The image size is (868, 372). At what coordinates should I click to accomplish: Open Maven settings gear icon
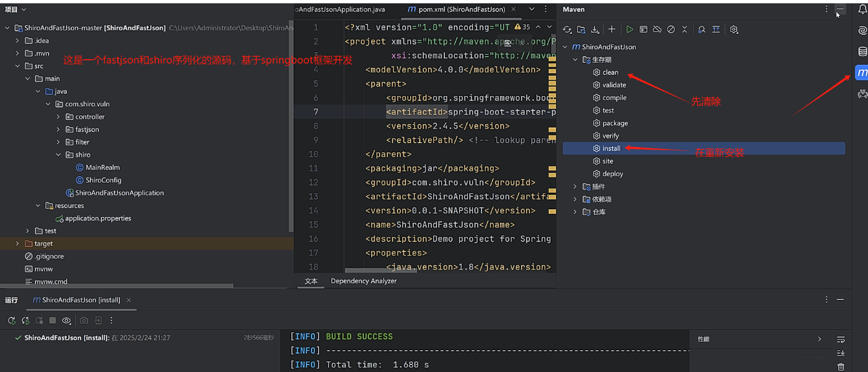click(x=734, y=30)
